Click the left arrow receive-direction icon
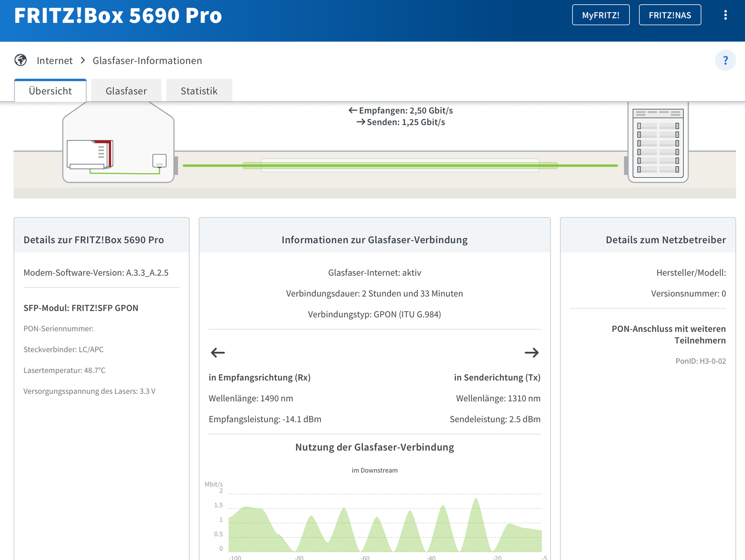745x560 pixels. (218, 353)
